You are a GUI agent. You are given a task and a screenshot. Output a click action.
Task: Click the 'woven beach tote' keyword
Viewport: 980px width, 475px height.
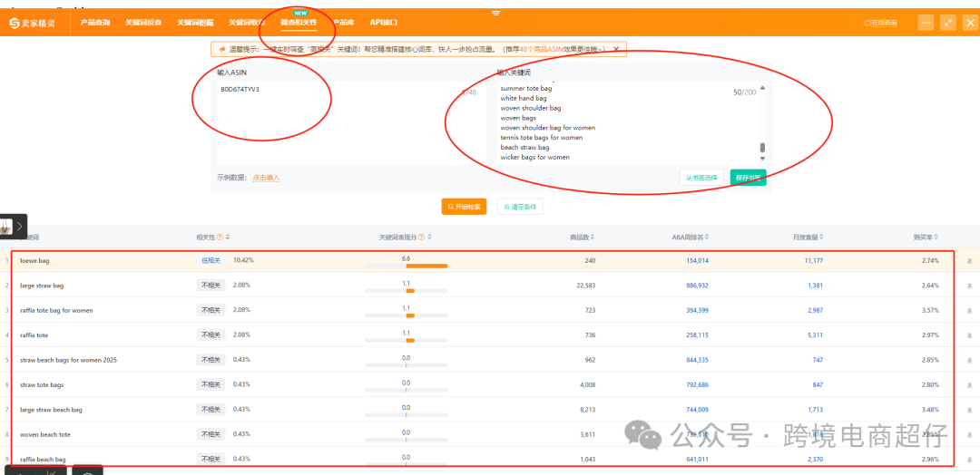45,434
